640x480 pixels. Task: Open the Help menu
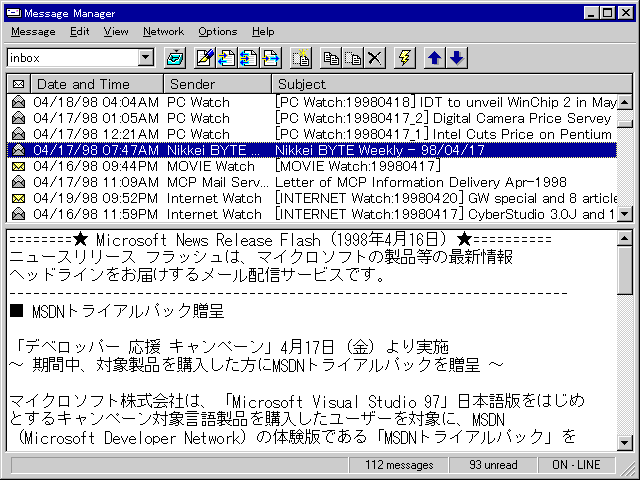pyautogui.click(x=263, y=31)
